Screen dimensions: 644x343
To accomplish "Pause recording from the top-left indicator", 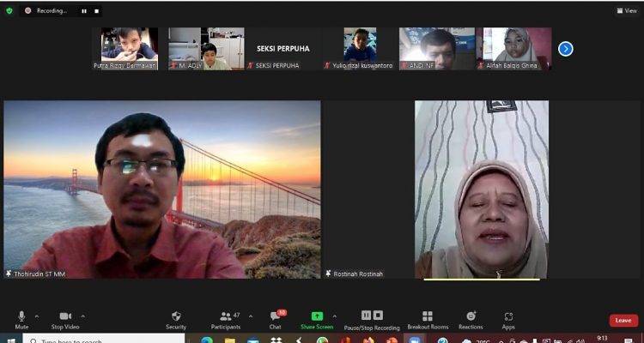I will tap(83, 11).
